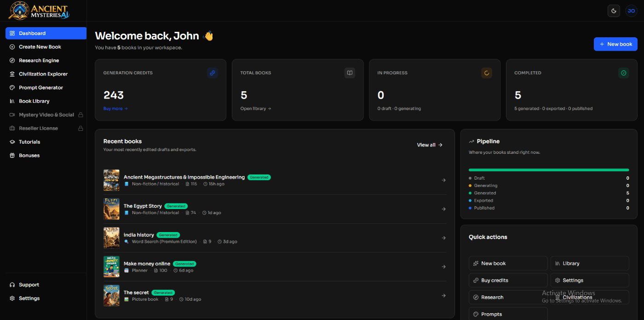Image resolution: width=644 pixels, height=320 pixels.
Task: Open Bonuses in the sidebar
Action: 46,156
